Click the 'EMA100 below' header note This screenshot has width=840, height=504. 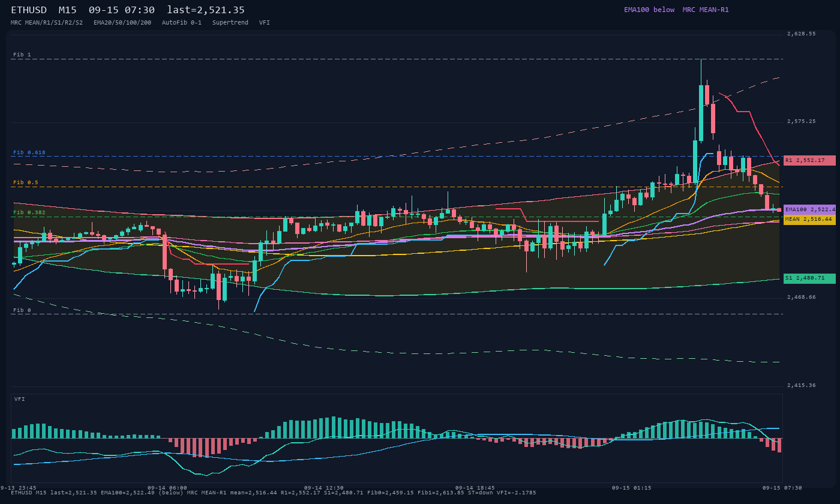click(649, 10)
